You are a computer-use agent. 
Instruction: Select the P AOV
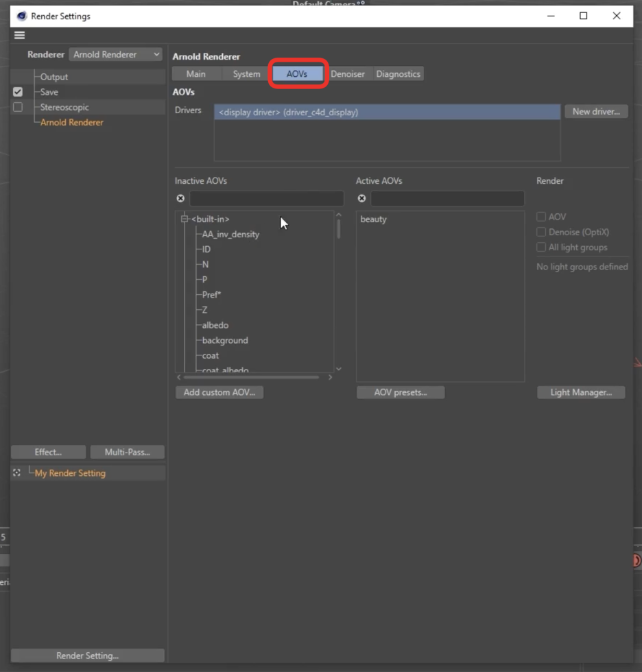[205, 280]
